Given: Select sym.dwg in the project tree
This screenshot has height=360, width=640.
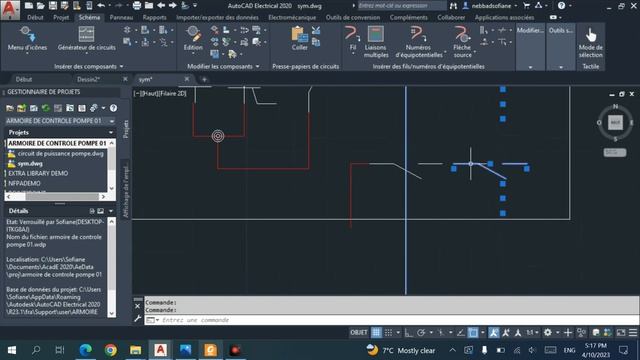Looking at the screenshot, I should pos(30,163).
